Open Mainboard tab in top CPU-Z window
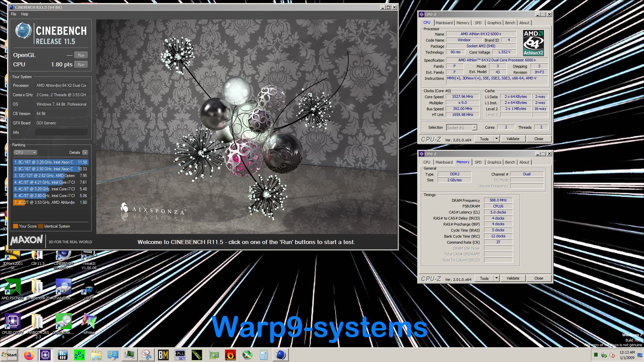 point(444,23)
